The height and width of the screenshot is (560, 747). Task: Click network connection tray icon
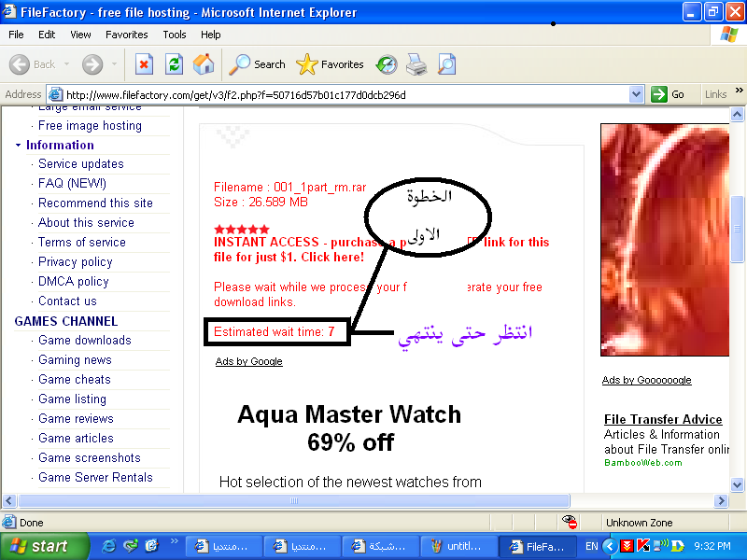661,546
